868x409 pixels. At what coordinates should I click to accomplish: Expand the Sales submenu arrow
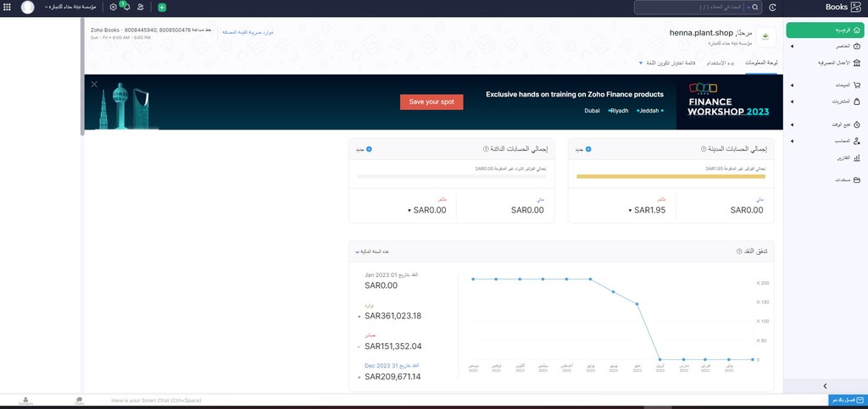point(791,86)
